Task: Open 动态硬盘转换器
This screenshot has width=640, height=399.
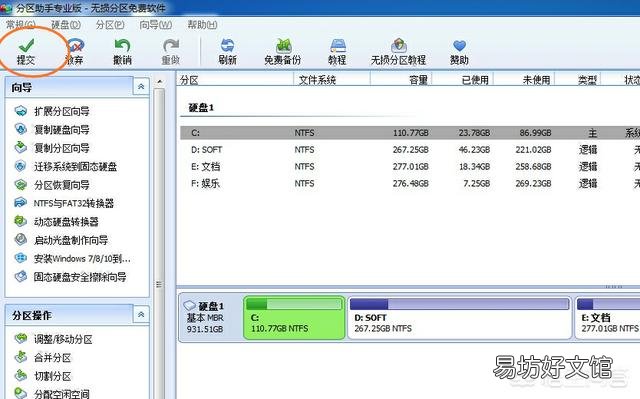Action: click(66, 222)
